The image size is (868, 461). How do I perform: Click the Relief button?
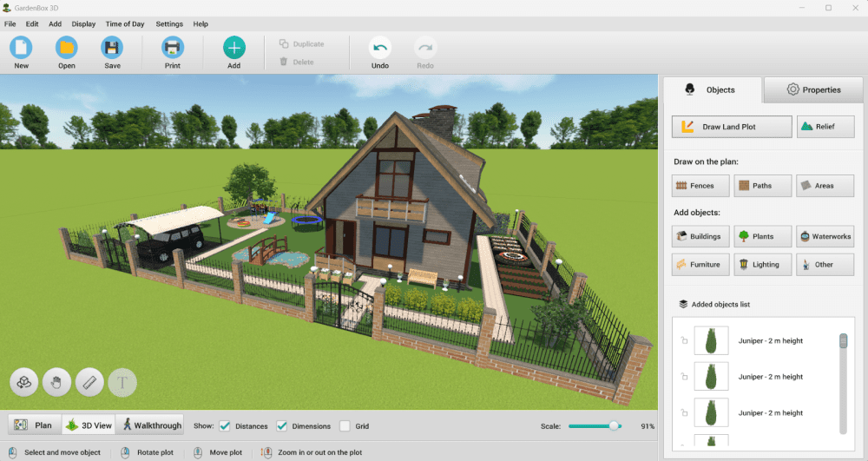pyautogui.click(x=825, y=127)
